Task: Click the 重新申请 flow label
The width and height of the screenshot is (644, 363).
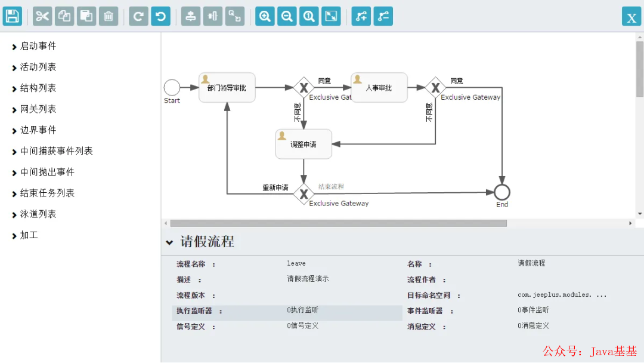Action: [275, 187]
